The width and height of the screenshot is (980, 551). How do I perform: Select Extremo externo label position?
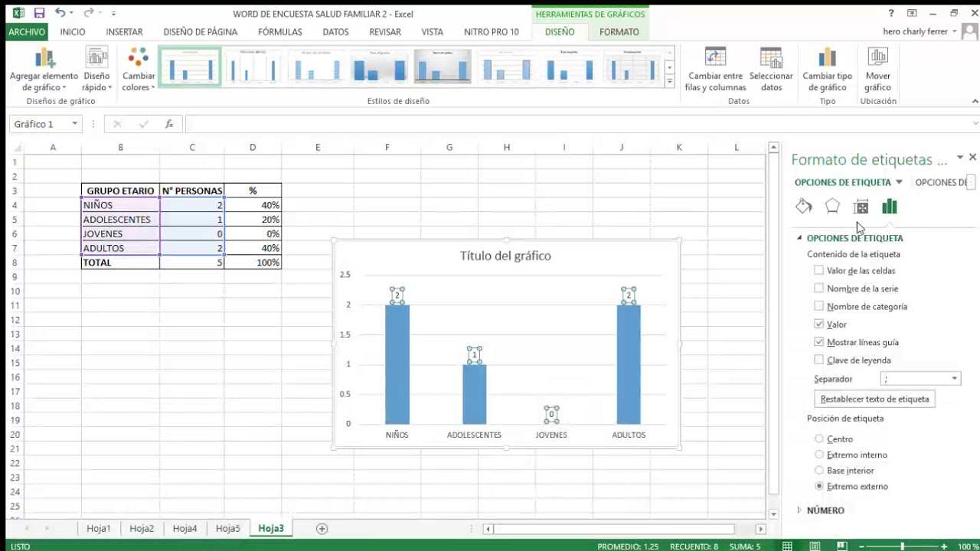pos(819,486)
